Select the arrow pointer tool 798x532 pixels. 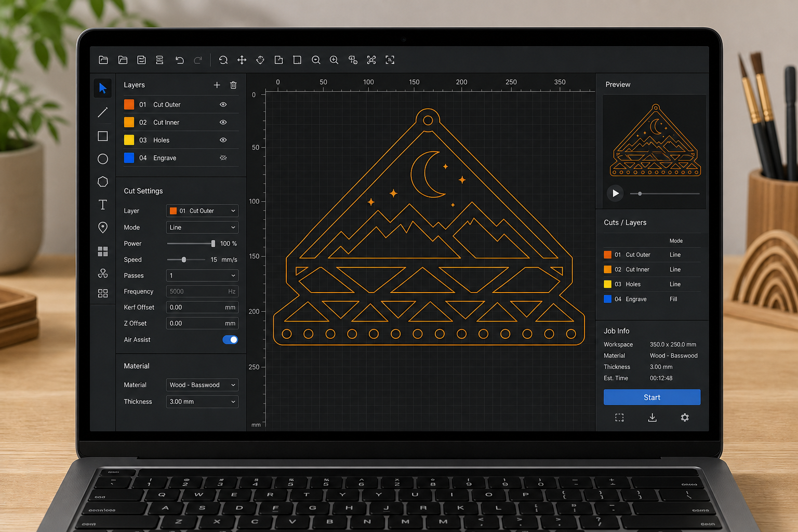[103, 88]
